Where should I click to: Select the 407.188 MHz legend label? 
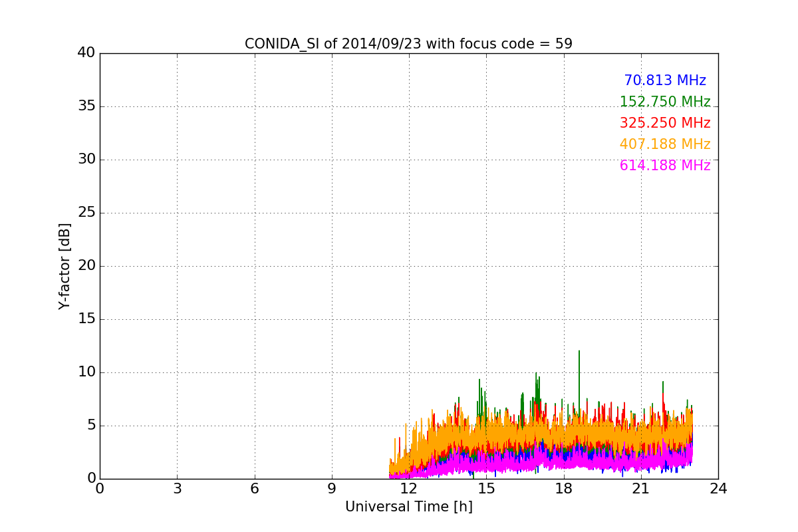[x=665, y=144]
